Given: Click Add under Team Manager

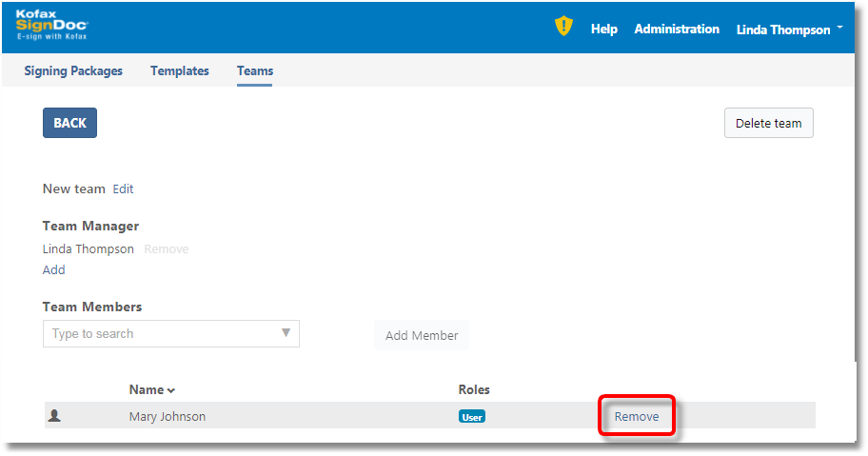Looking at the screenshot, I should click(x=54, y=269).
